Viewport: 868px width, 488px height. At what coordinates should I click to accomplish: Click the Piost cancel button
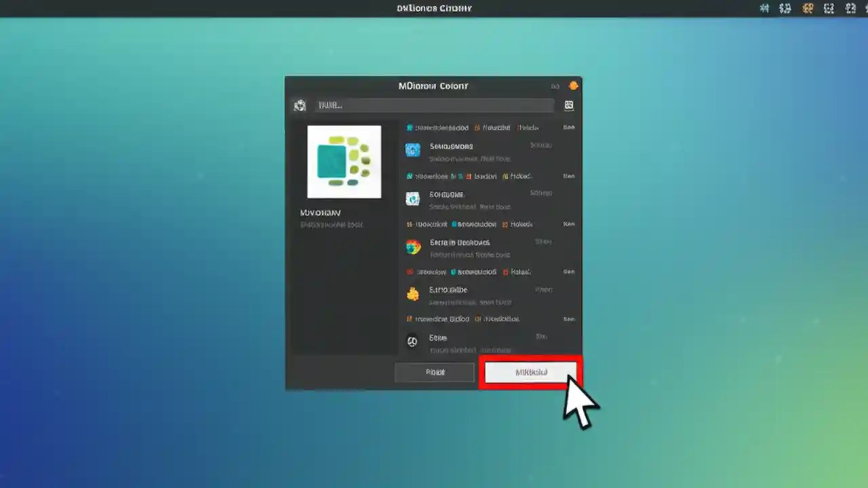435,371
